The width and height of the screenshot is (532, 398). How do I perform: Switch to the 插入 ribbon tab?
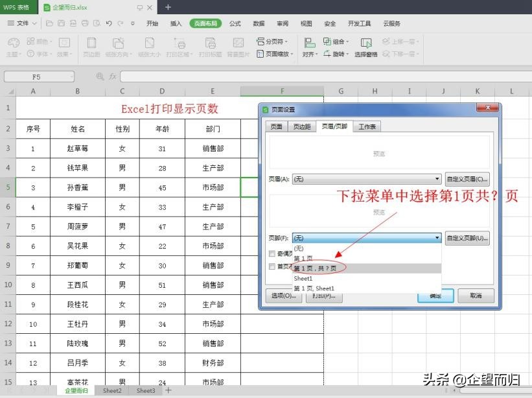(176, 23)
